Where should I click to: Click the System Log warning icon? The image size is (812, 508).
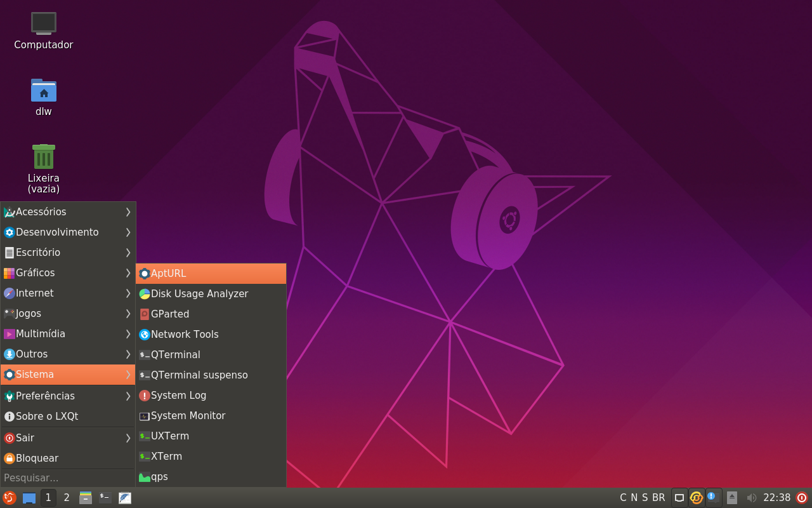(145, 396)
